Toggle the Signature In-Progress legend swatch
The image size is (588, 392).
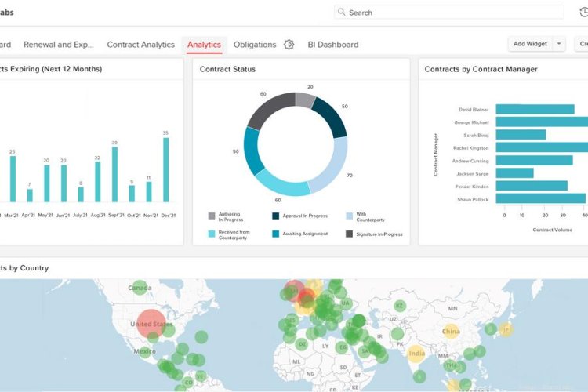[349, 234]
